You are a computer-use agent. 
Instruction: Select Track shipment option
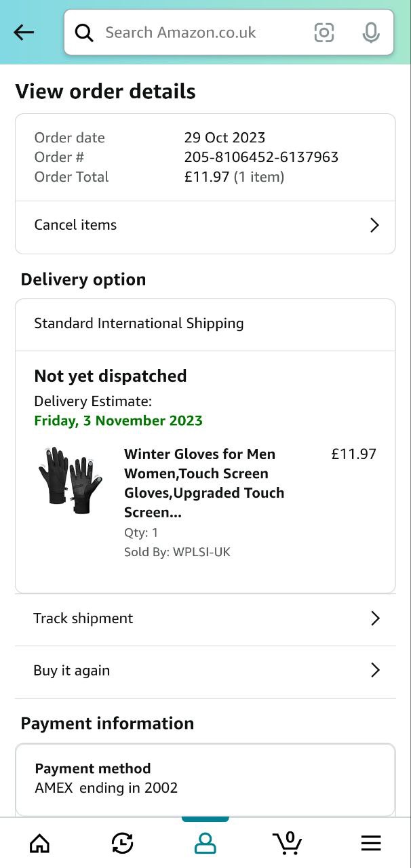[x=83, y=618]
